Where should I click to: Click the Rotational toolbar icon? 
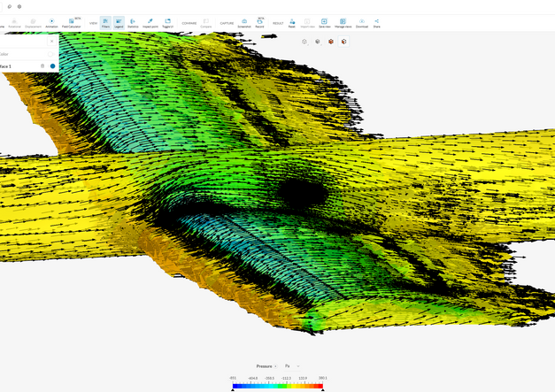pyautogui.click(x=14, y=23)
